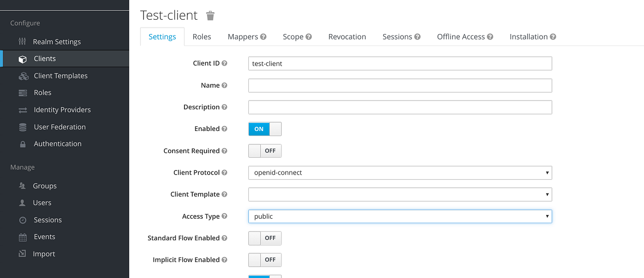
Task: Open the User Federation database icon
Action: [23, 127]
